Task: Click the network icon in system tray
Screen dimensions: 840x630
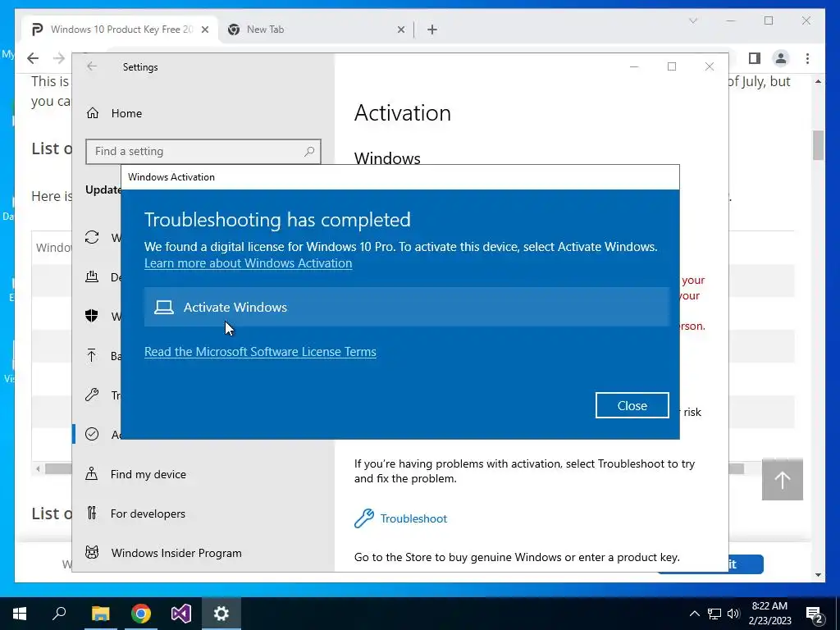Action: (x=714, y=614)
